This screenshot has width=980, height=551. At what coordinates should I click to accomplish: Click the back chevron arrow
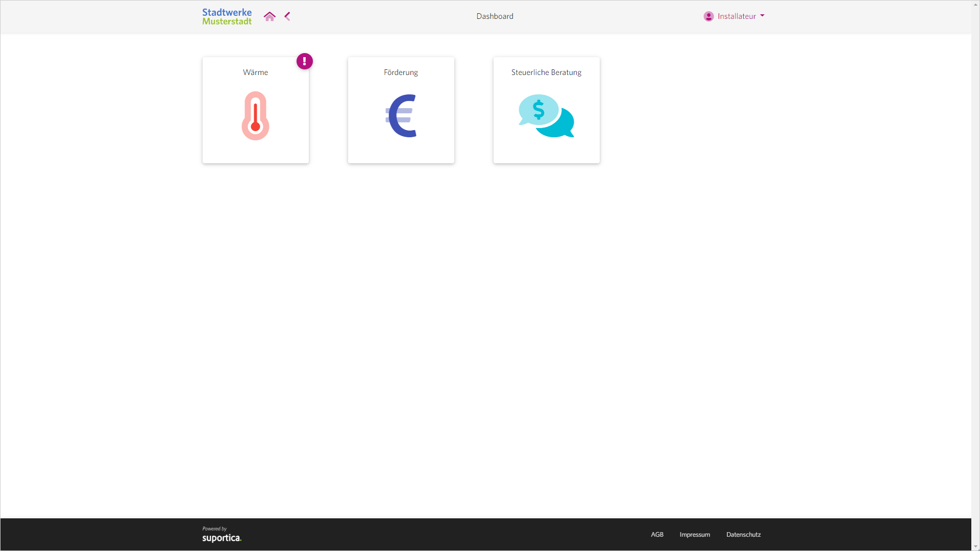coord(287,16)
